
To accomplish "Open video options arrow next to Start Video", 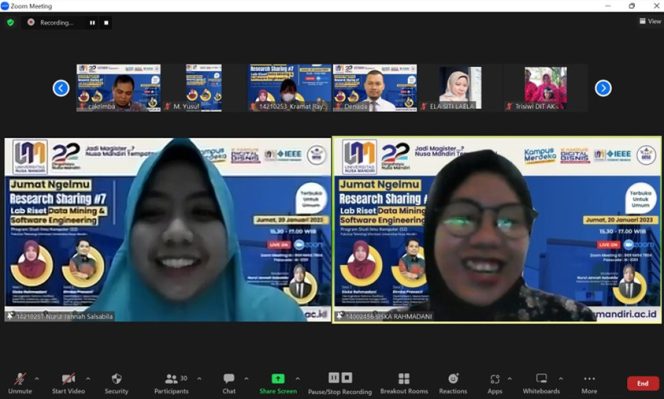I will [88, 379].
